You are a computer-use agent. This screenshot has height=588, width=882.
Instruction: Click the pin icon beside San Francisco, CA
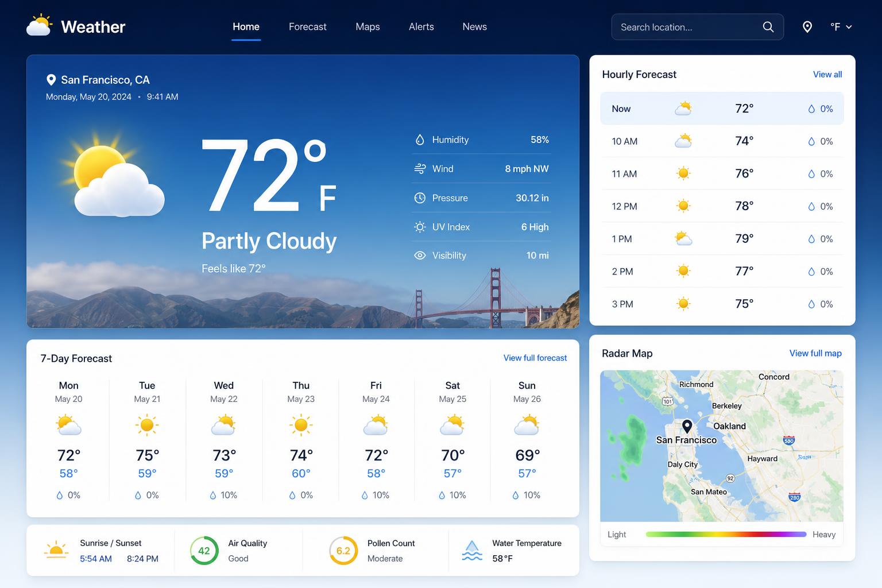coord(51,80)
